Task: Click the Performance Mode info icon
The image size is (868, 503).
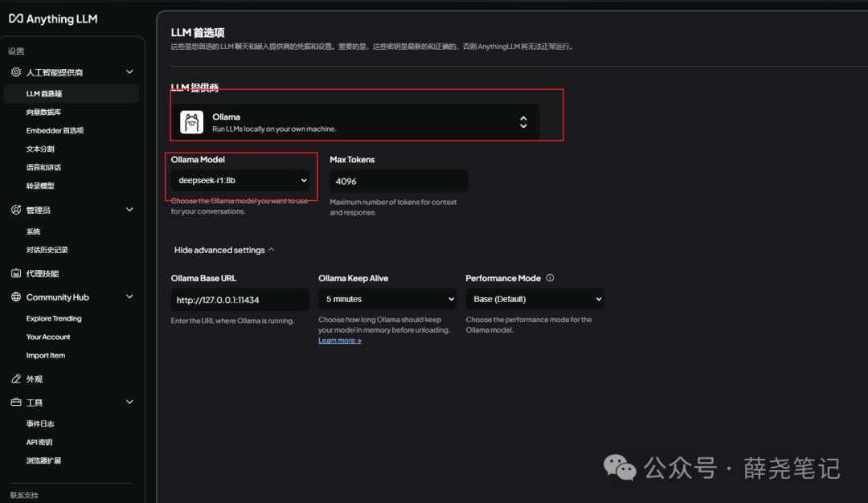Action: click(x=550, y=278)
